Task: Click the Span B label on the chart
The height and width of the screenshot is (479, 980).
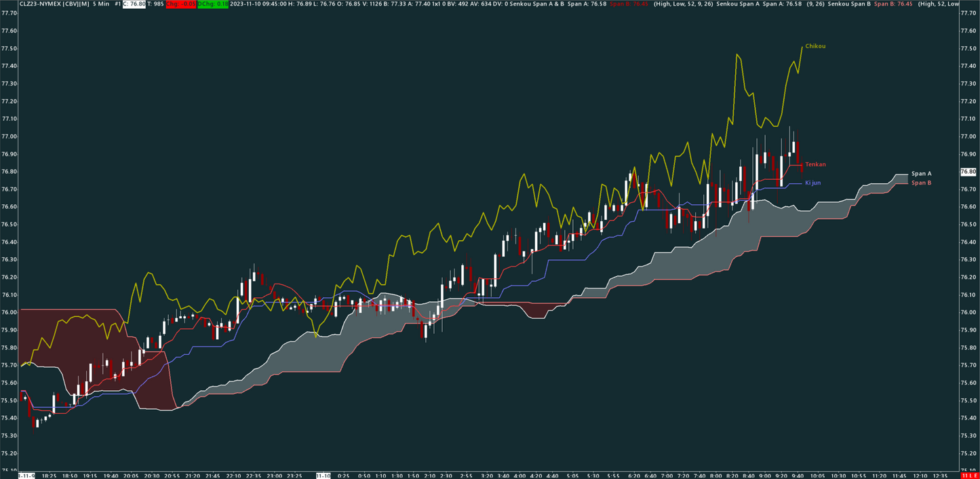Action: coord(922,183)
